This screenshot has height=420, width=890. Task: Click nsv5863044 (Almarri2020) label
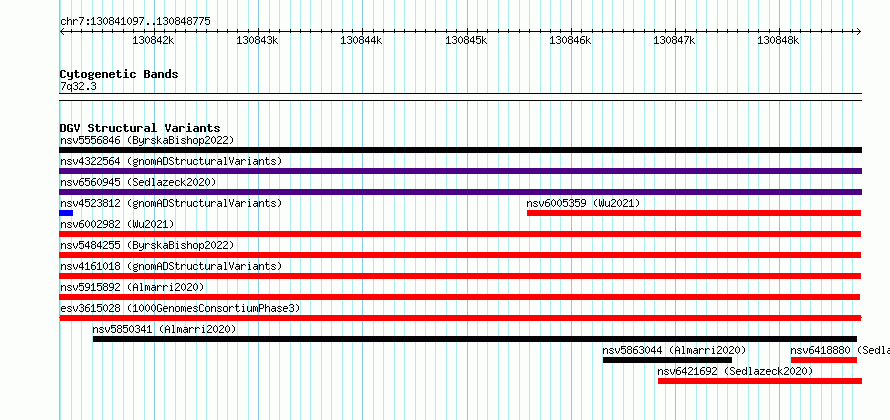pos(674,350)
